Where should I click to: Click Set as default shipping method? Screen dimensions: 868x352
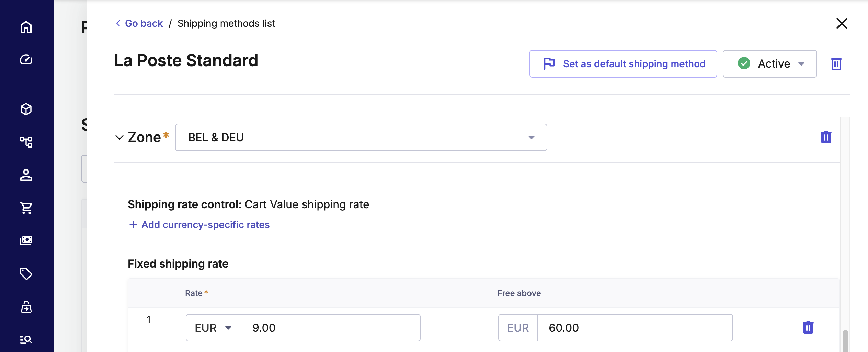coord(623,64)
